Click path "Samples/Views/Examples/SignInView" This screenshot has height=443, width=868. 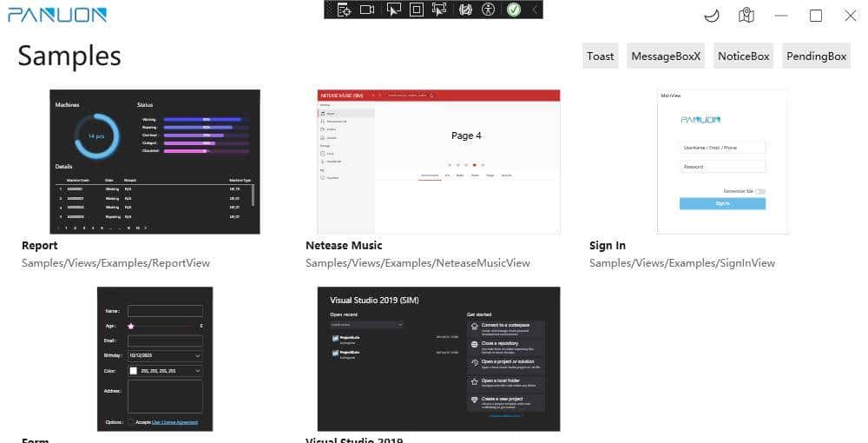point(682,263)
